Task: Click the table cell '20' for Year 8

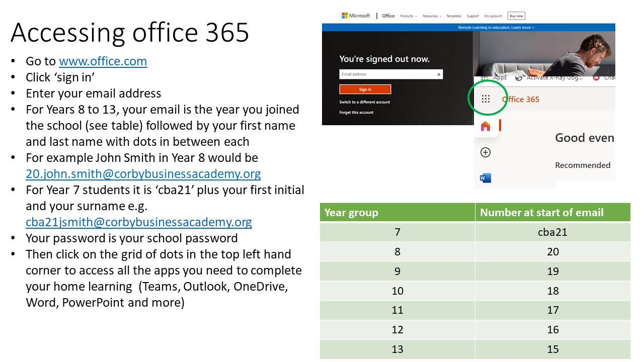Action: (553, 252)
